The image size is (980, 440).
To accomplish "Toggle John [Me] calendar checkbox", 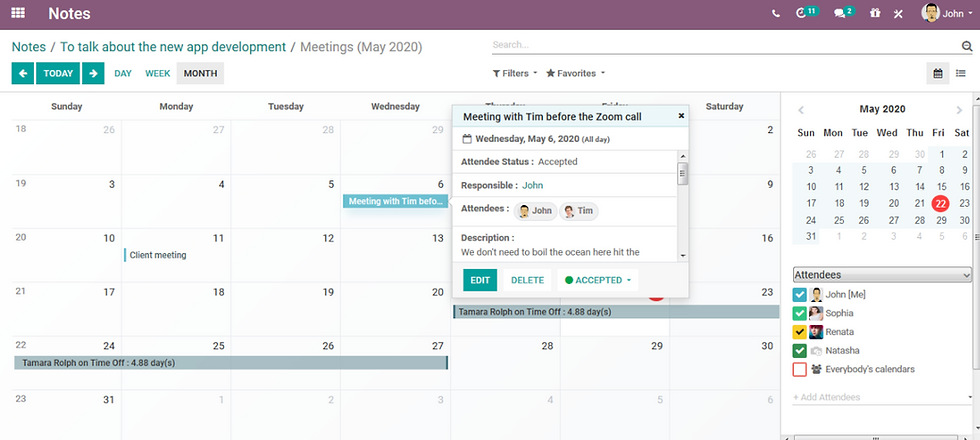I will (799, 294).
